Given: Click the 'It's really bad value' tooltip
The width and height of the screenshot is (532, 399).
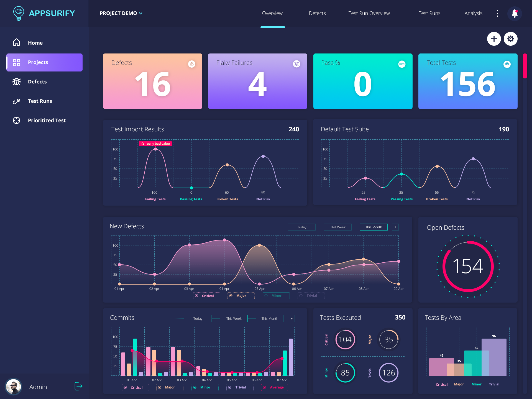Looking at the screenshot, I should coord(155,144).
